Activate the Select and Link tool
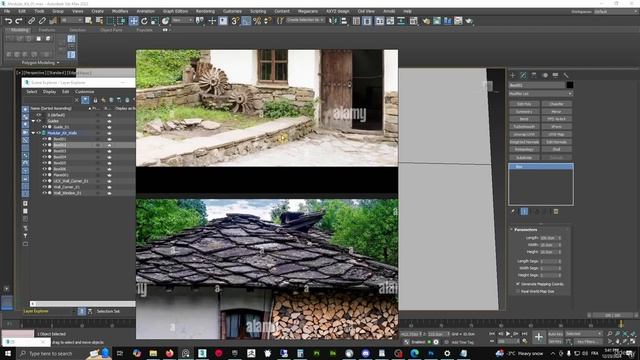640x360 pixels. pos(31,21)
